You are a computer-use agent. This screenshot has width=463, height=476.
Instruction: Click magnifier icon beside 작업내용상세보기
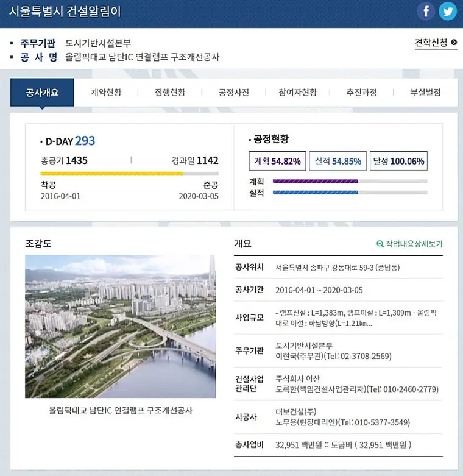pyautogui.click(x=380, y=244)
